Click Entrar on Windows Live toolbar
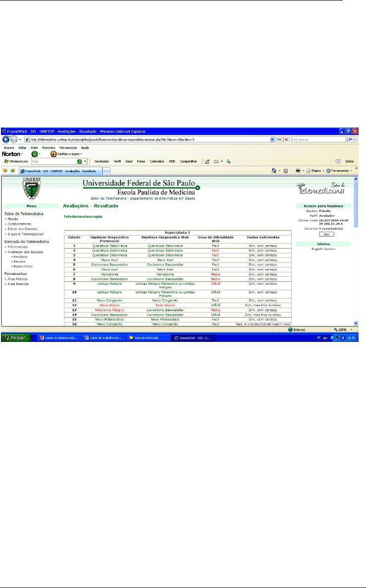Viewport: 366px width, 588px height. point(350,162)
